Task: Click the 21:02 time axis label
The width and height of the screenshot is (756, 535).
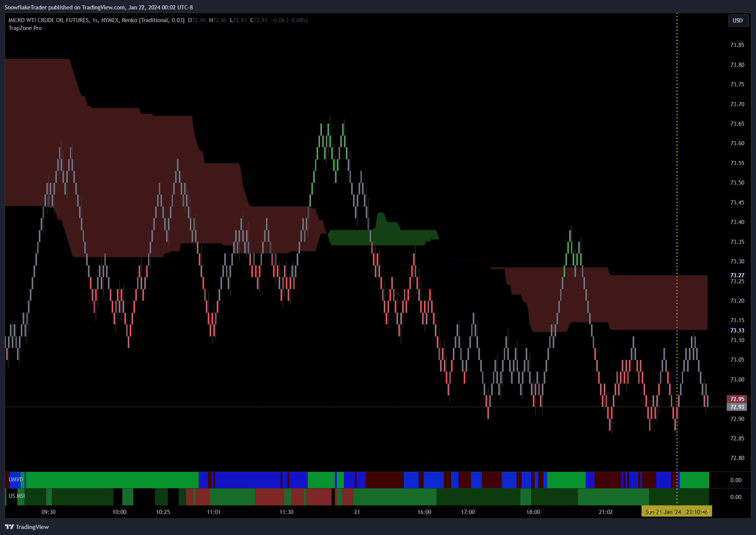Action: pyautogui.click(x=606, y=512)
